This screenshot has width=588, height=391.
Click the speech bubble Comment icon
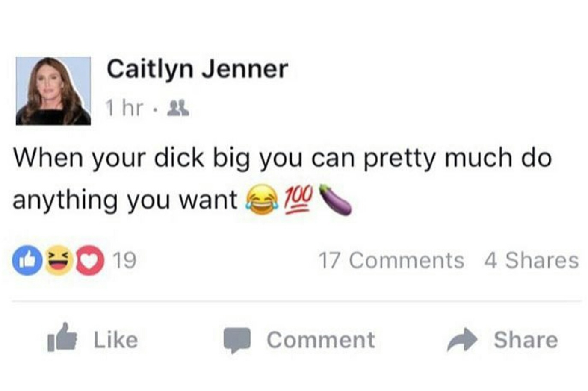237,340
